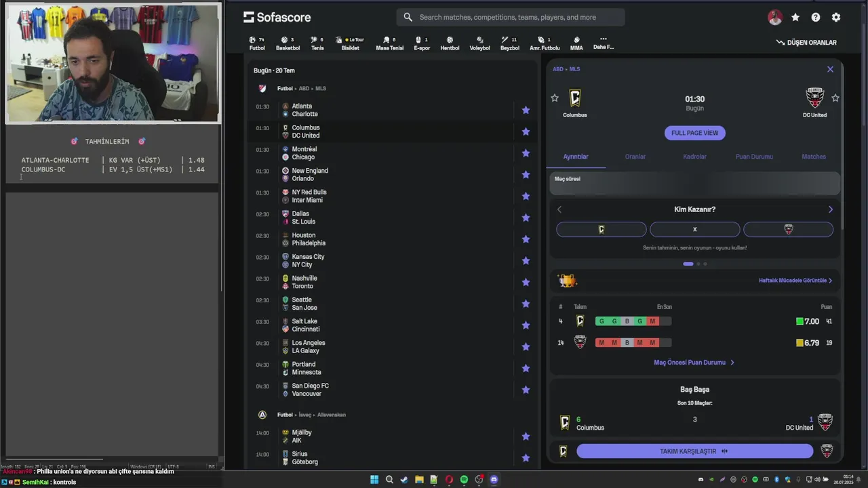
Task: Open Windows taskbar search
Action: coord(389,479)
